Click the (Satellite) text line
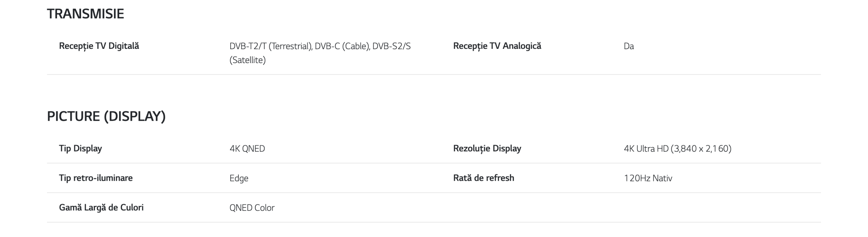Viewport: 868px width, 237px height. [248, 60]
